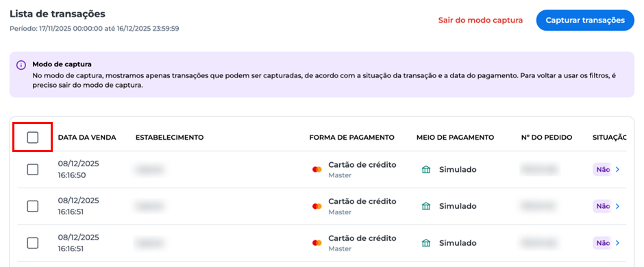Click the Não status badge in the 16:16:50 row
The height and width of the screenshot is (267, 644).
602,169
